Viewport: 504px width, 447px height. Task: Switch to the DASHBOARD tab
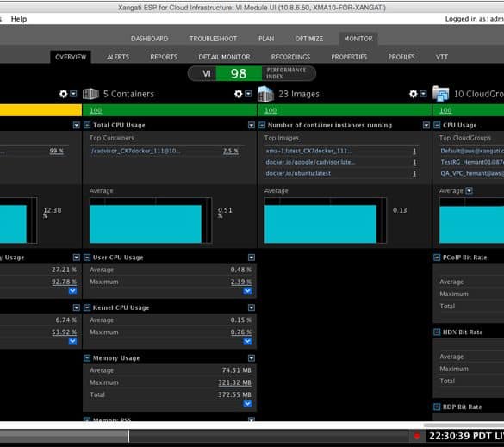[149, 39]
